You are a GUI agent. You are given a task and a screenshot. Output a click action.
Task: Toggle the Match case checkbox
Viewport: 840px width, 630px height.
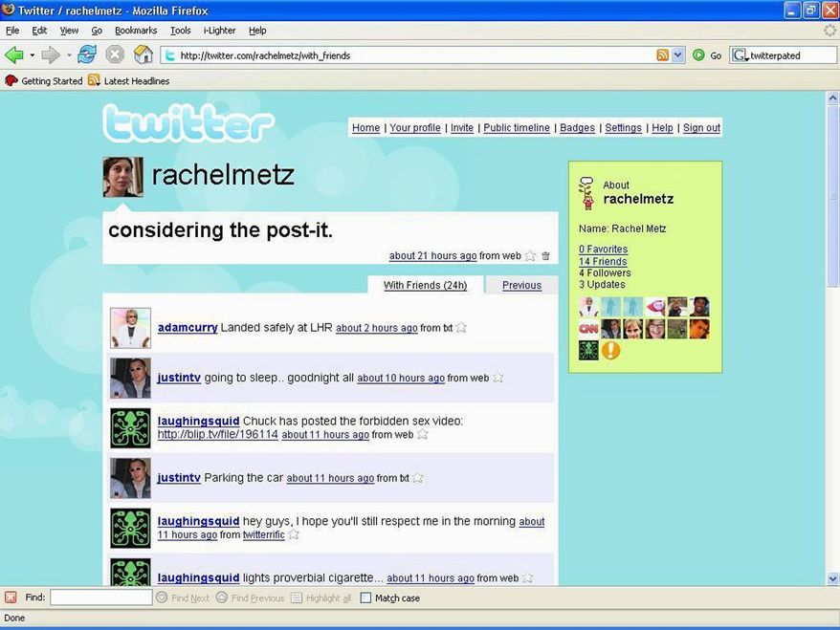pos(365,597)
